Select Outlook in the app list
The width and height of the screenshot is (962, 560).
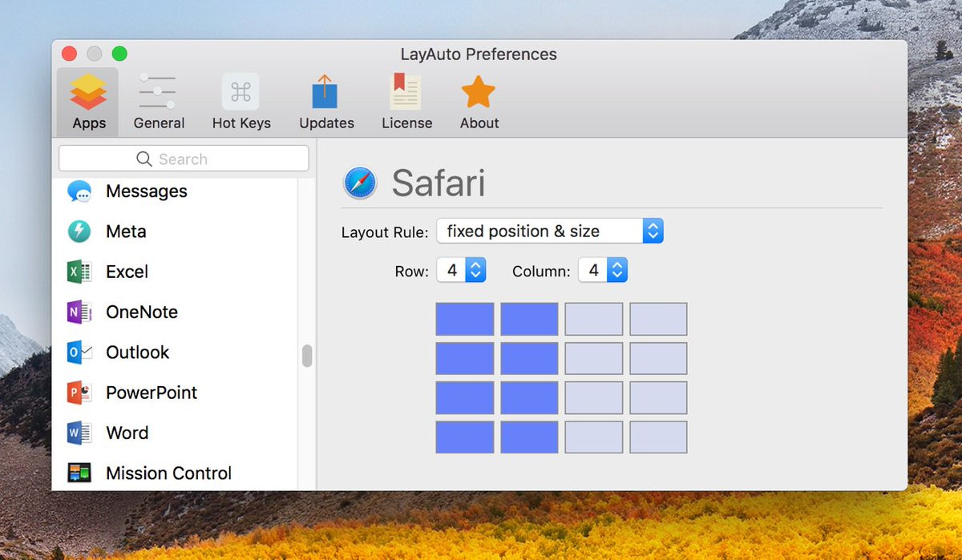[x=175, y=352]
